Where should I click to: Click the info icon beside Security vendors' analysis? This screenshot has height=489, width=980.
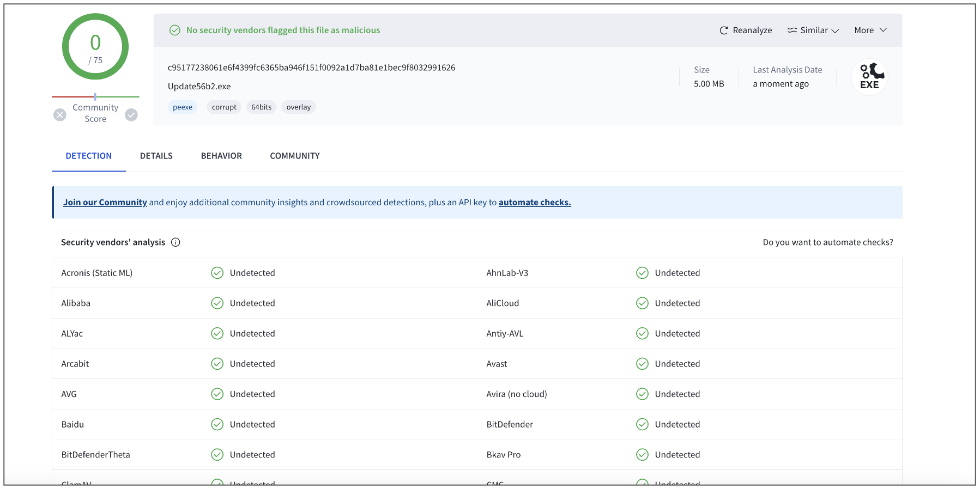coord(176,242)
